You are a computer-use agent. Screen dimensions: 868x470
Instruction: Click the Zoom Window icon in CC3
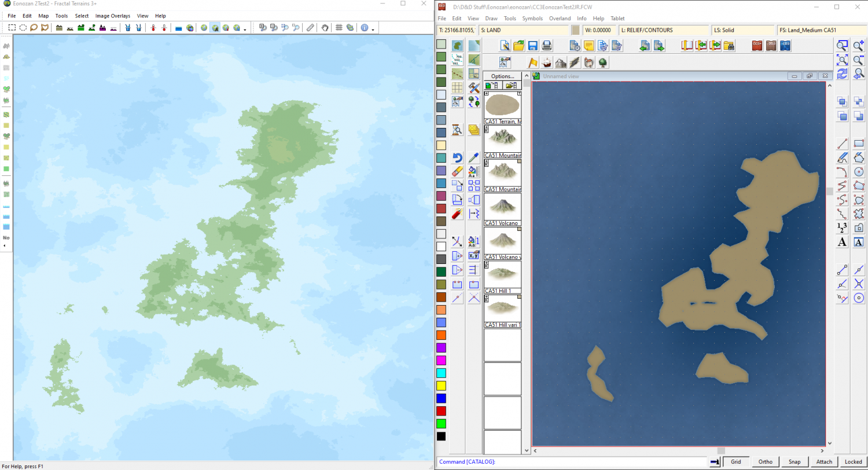(843, 46)
